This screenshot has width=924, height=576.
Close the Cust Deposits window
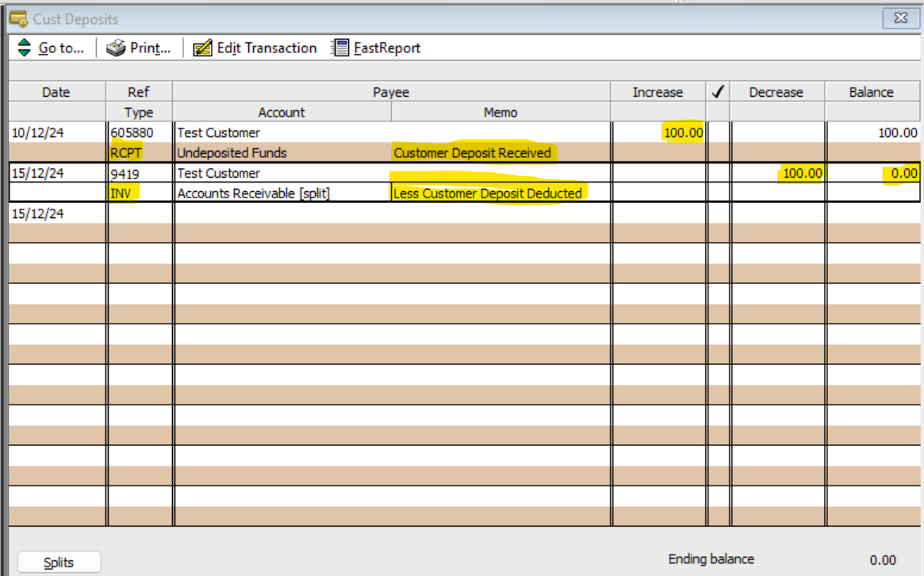900,18
